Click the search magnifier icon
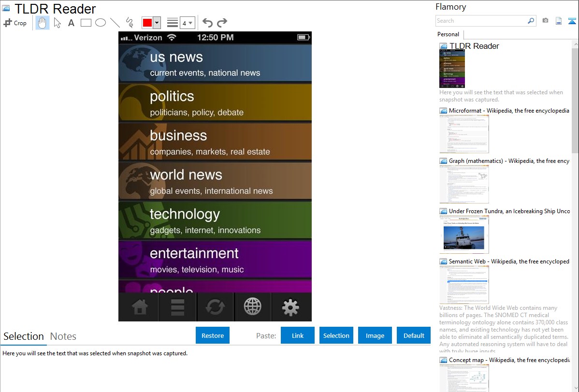Image resolution: width=579 pixels, height=392 pixels. coord(531,21)
